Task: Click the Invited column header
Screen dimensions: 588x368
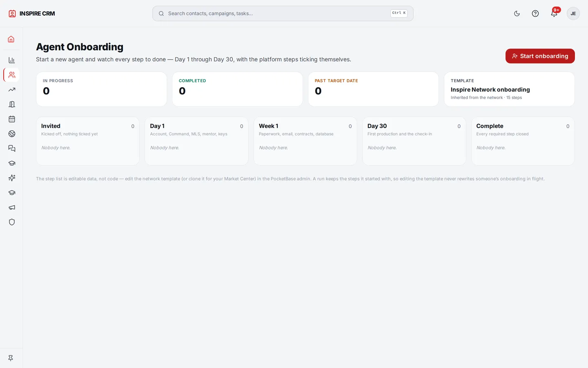Action: pyautogui.click(x=51, y=126)
